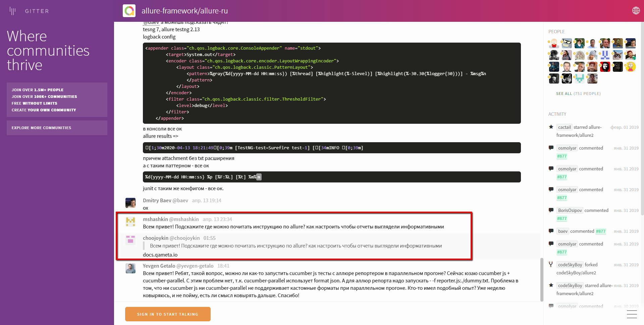The width and height of the screenshot is (644, 325).
Task: Click the PEOPLE section heading
Action: pyautogui.click(x=556, y=32)
